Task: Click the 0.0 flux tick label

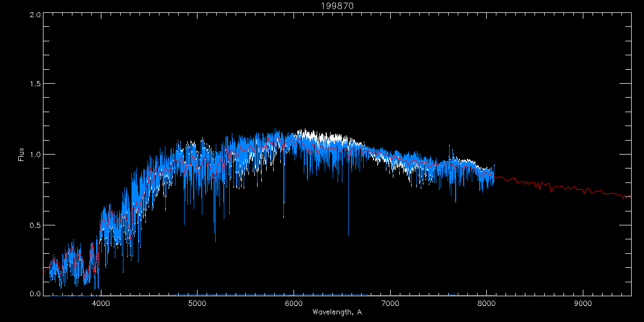Action: tap(35, 294)
